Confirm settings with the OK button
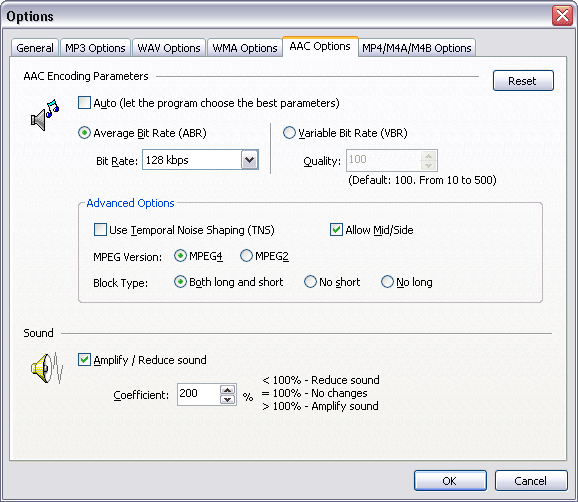578x502 pixels. (x=450, y=481)
